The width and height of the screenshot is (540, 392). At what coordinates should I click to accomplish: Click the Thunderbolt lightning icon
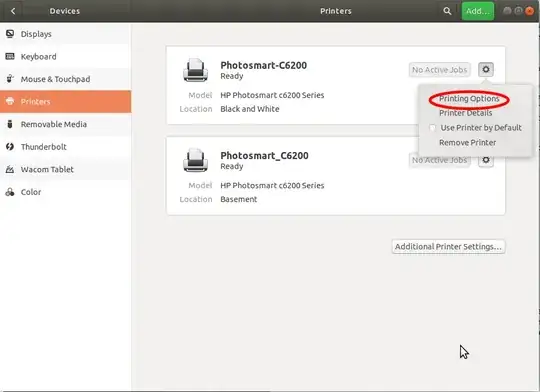(x=10, y=147)
